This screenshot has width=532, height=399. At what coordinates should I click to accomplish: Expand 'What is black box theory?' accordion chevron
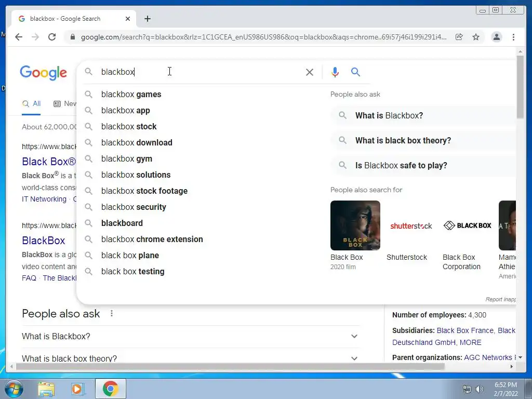click(x=354, y=358)
